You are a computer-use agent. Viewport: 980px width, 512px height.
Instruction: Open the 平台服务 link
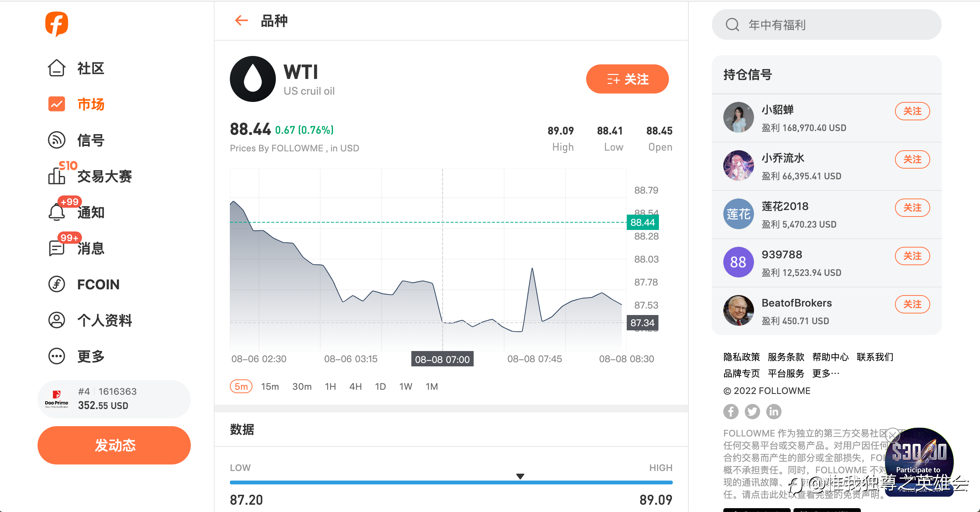click(x=786, y=373)
